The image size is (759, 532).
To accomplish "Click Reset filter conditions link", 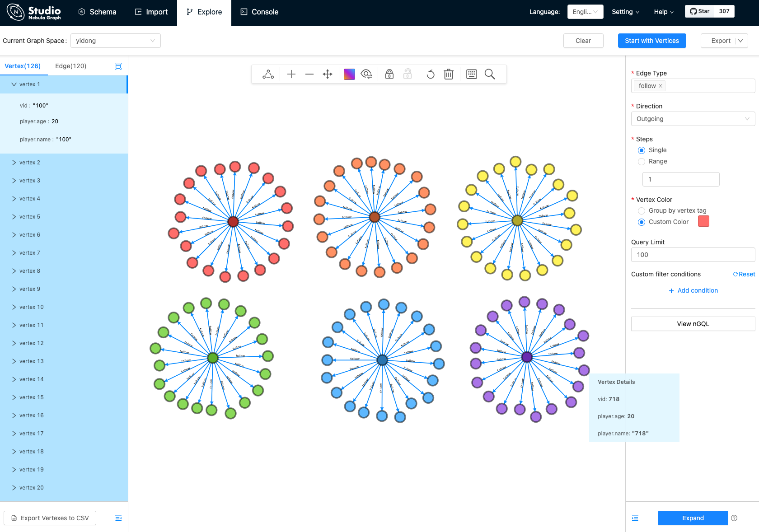I will point(744,274).
